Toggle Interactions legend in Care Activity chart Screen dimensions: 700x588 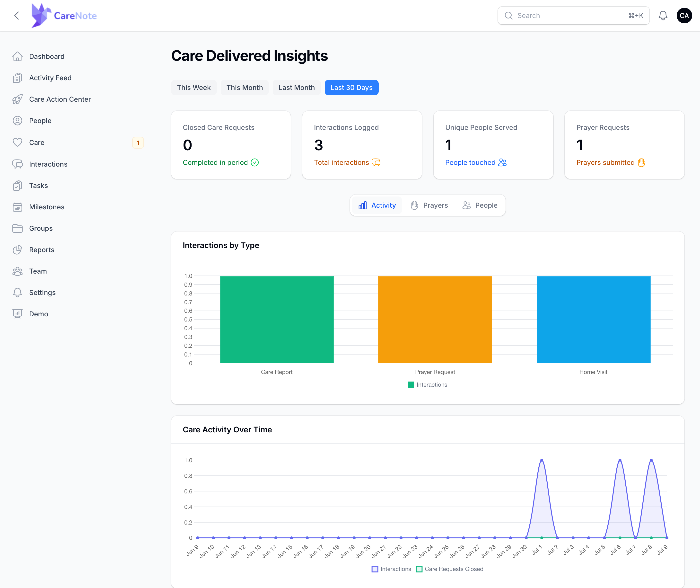(391, 569)
